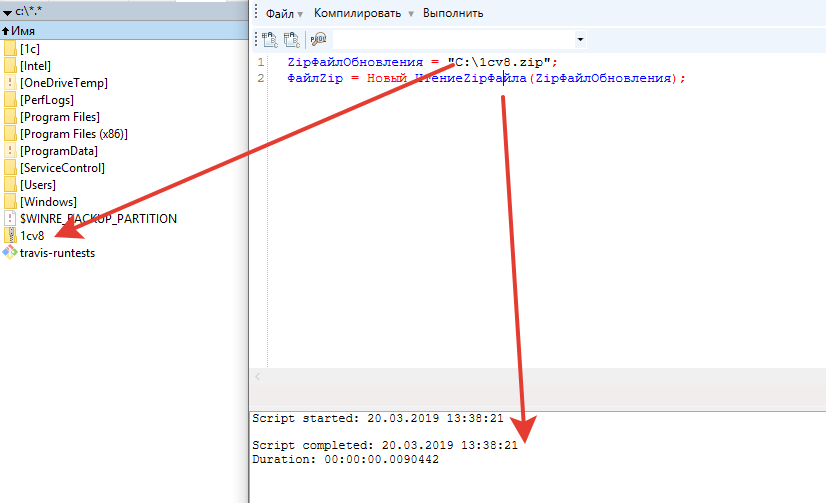This screenshot has height=503, width=826.
Task: Select the [Program Files] folder
Action: [x=60, y=117]
